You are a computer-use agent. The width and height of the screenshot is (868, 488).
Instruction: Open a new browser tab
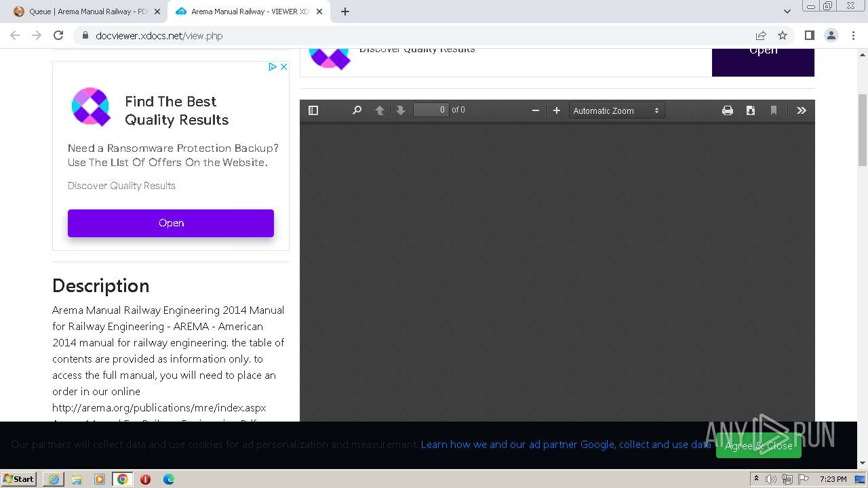(345, 12)
